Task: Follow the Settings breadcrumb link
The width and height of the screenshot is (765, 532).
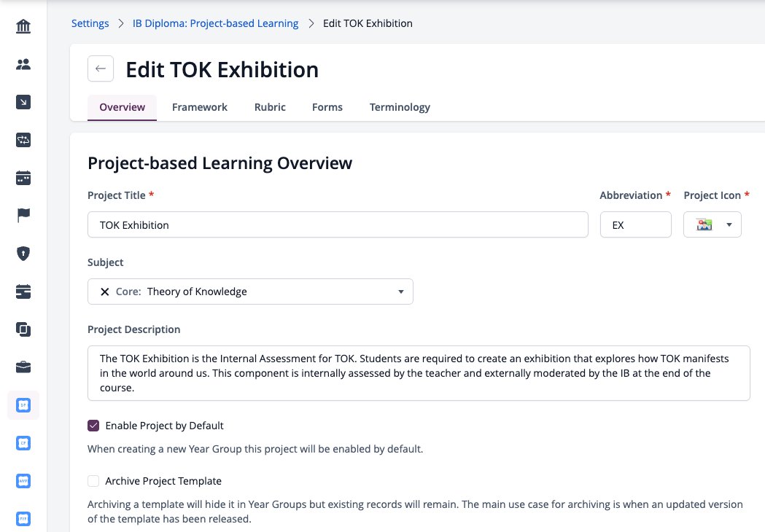Action: pos(90,23)
